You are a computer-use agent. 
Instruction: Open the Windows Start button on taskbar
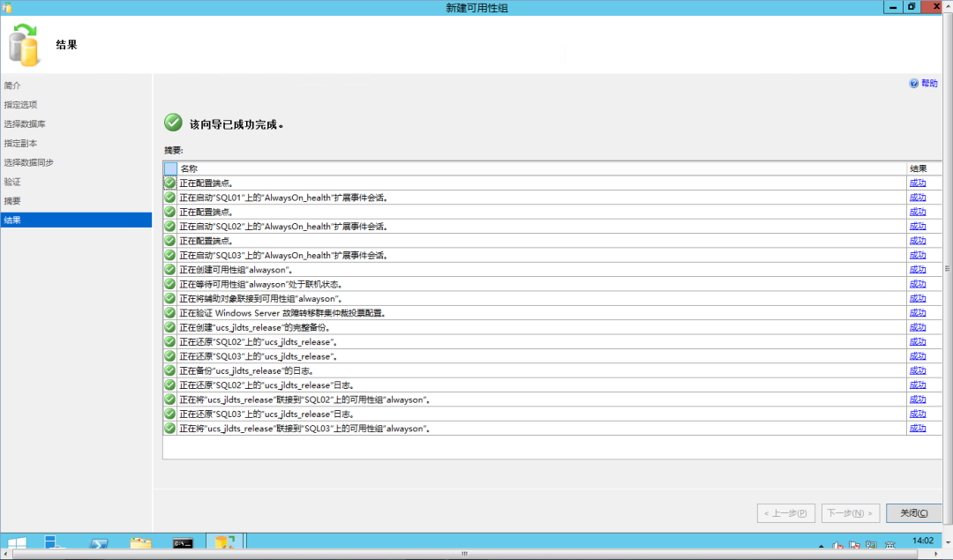tap(17, 542)
